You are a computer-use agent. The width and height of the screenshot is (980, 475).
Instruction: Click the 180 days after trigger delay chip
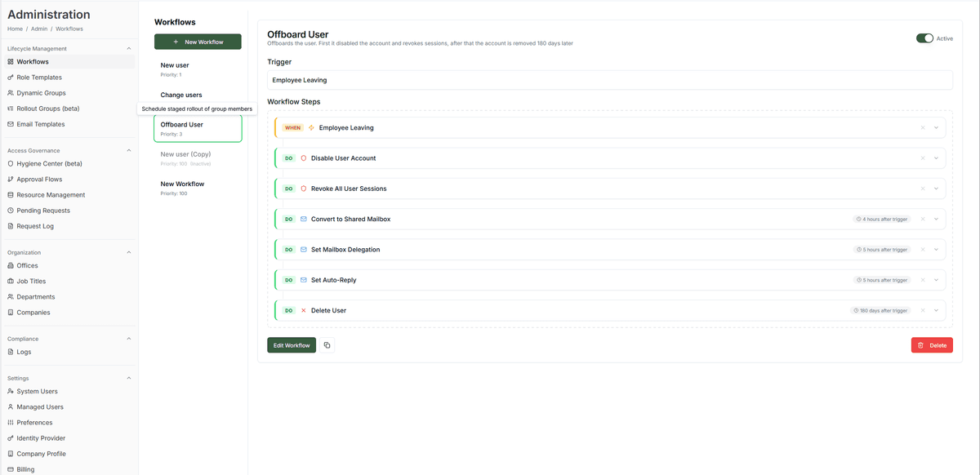point(880,310)
